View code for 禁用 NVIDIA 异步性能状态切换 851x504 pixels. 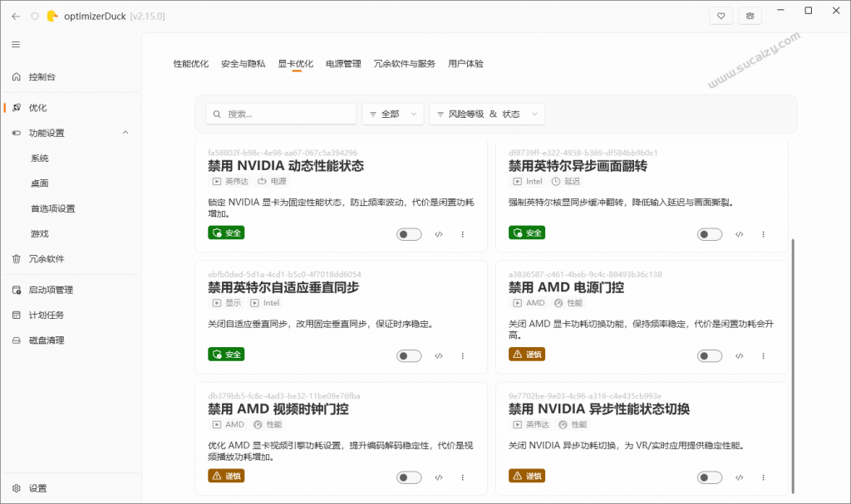click(x=739, y=477)
